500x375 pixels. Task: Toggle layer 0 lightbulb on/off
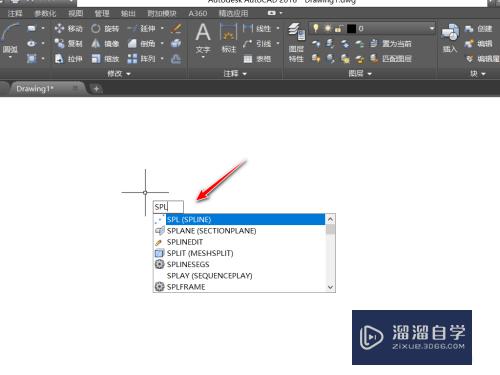point(316,28)
